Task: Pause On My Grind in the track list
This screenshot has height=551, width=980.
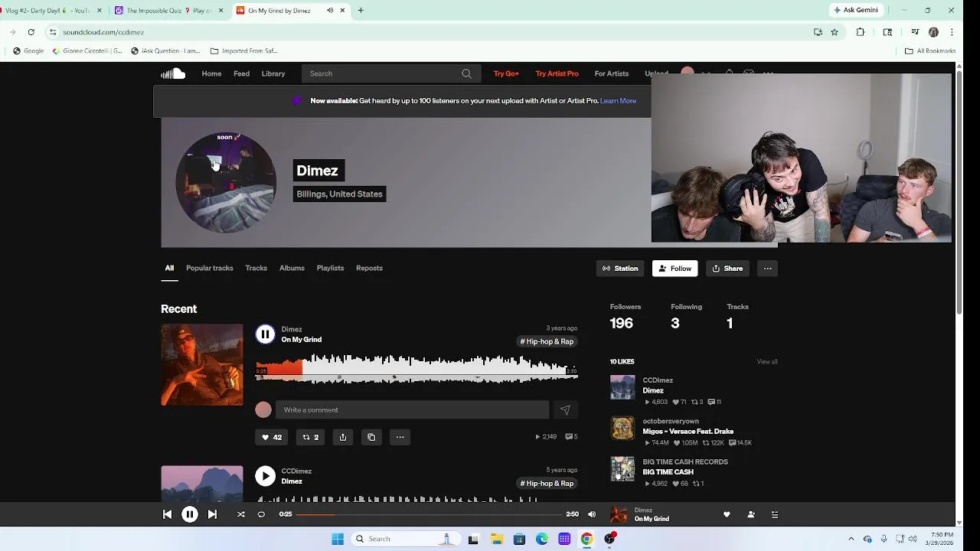Action: [x=265, y=334]
